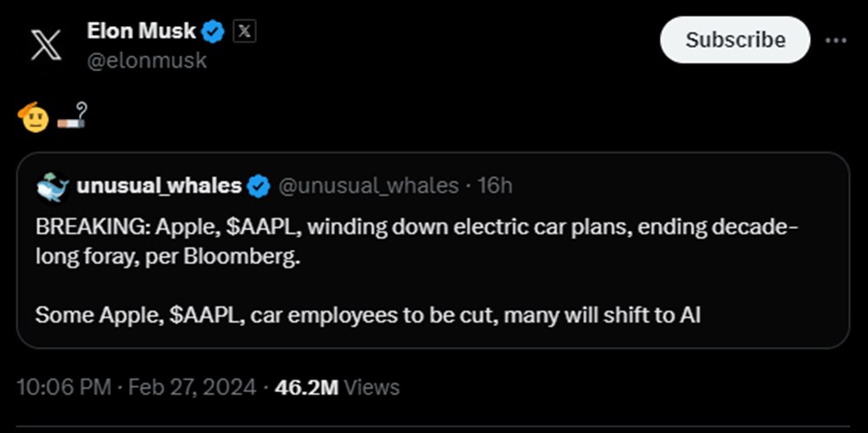Click the Feb 27, 2024 date
868x433 pixels.
coord(192,387)
